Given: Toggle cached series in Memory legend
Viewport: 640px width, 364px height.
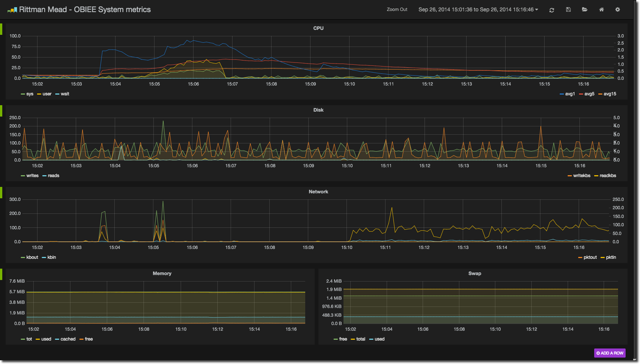Looking at the screenshot, I should click(x=68, y=339).
